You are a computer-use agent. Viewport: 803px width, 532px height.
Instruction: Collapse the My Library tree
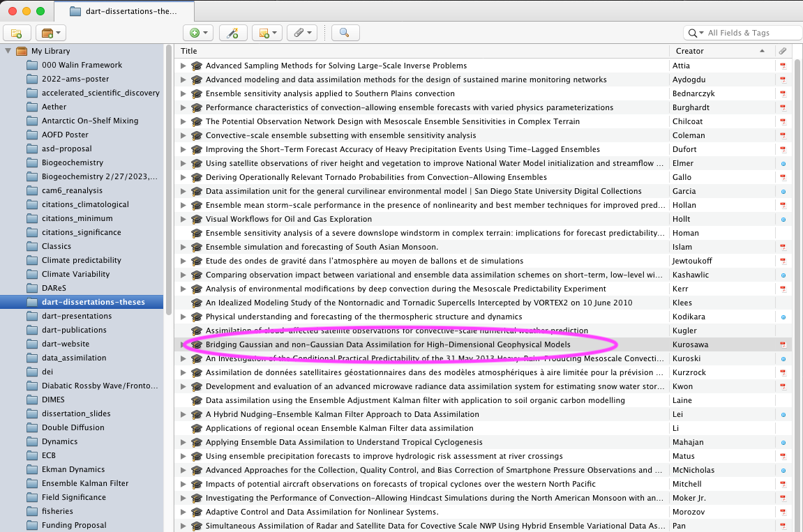(x=8, y=51)
